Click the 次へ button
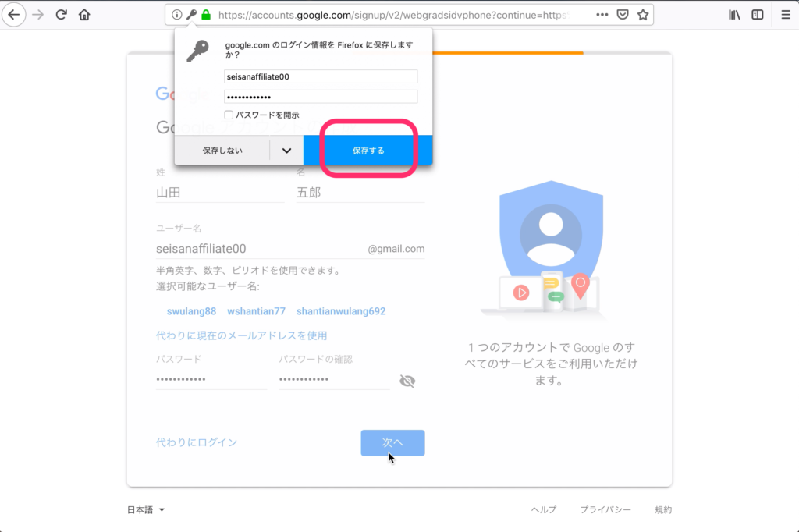 [x=392, y=442]
